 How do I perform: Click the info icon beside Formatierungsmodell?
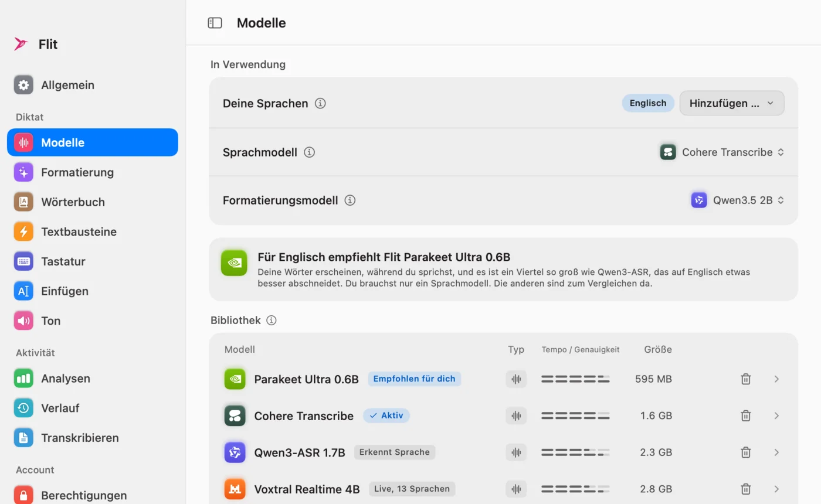click(x=350, y=200)
